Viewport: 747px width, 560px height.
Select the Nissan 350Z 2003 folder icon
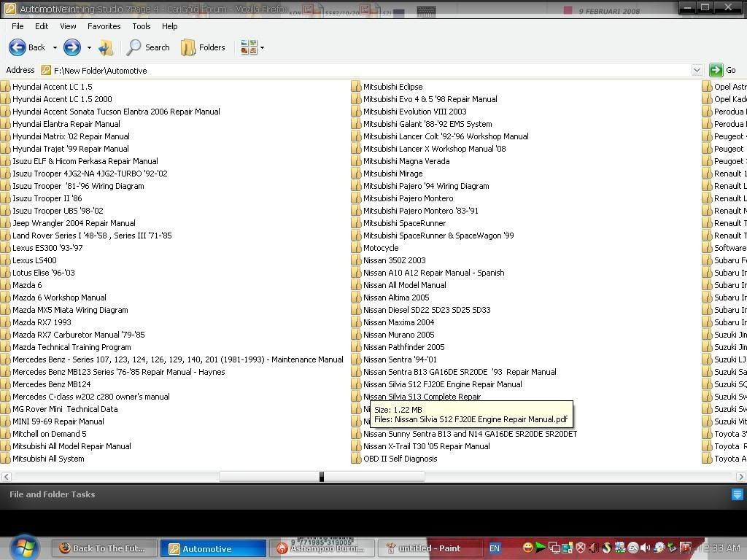356,260
